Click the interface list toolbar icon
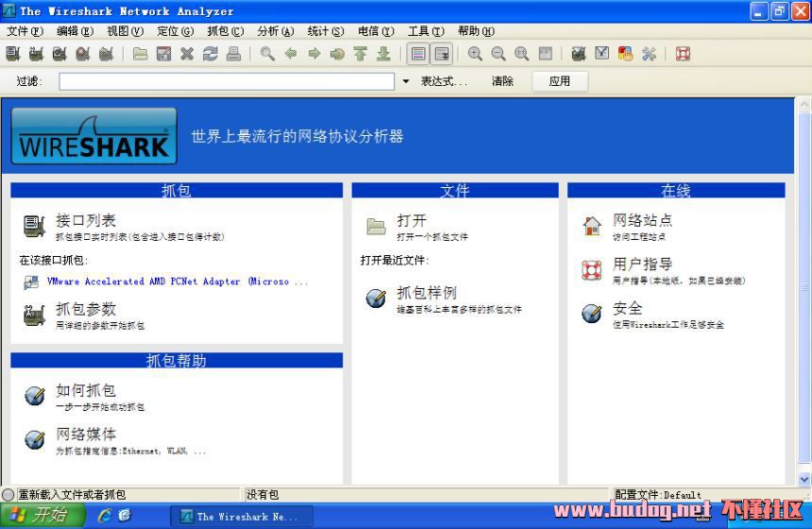Viewport: 812px width, 529px height. tap(13, 54)
